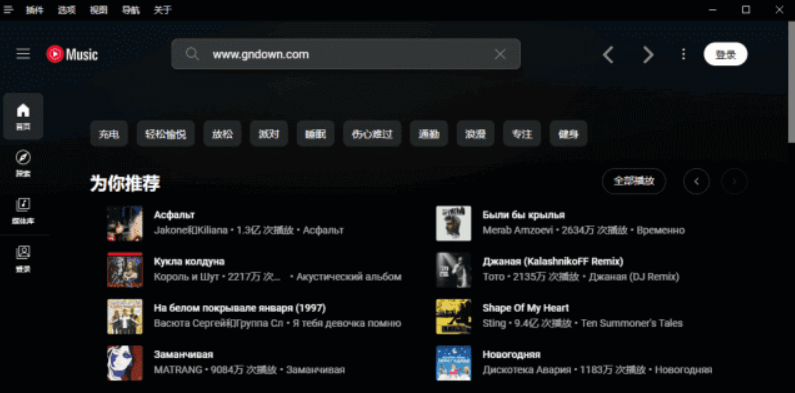This screenshot has width=795, height=393.
Task: Select the 充电 mood chip
Action: (109, 134)
